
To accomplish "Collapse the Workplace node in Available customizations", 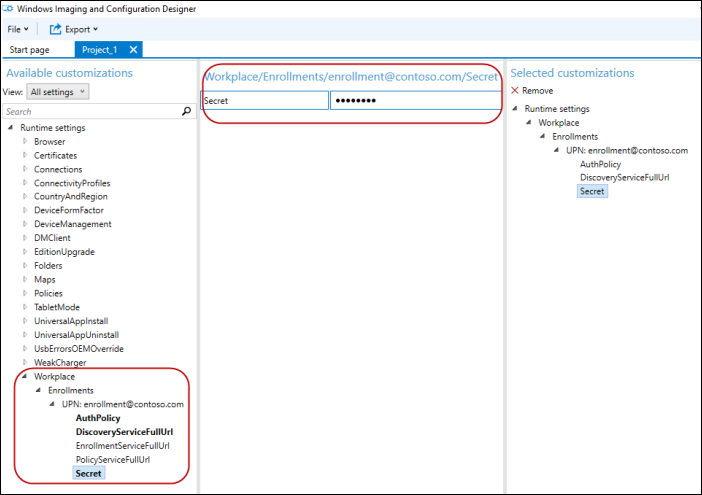I will (25, 377).
